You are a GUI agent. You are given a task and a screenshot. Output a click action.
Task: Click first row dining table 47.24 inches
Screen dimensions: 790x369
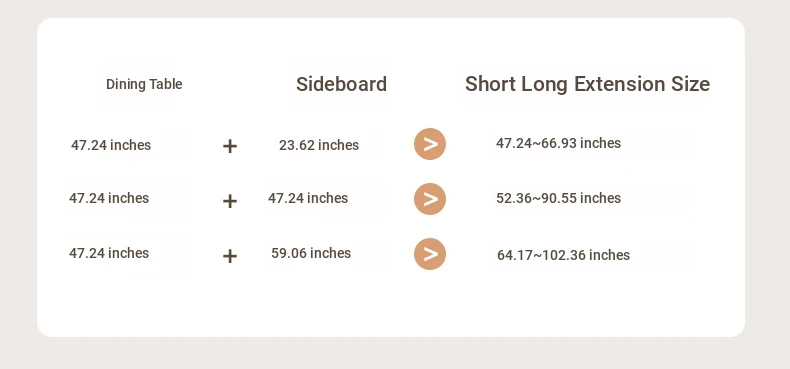tap(111, 145)
